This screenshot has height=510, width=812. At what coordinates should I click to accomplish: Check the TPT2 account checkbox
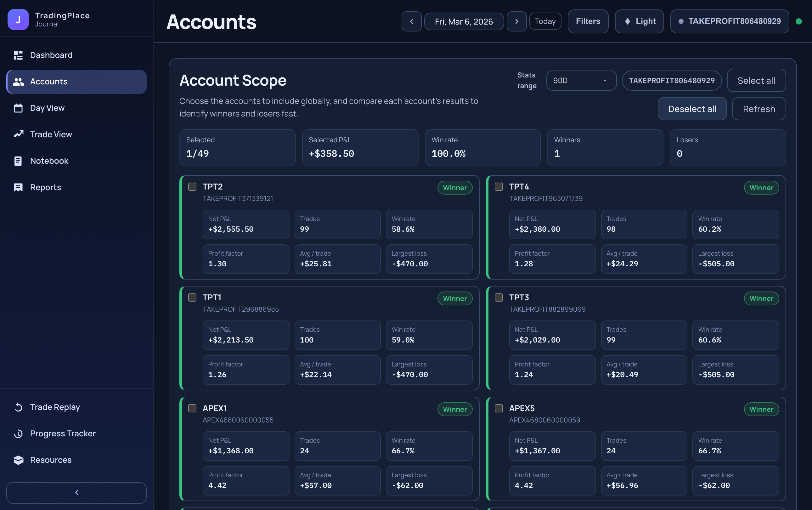click(192, 186)
